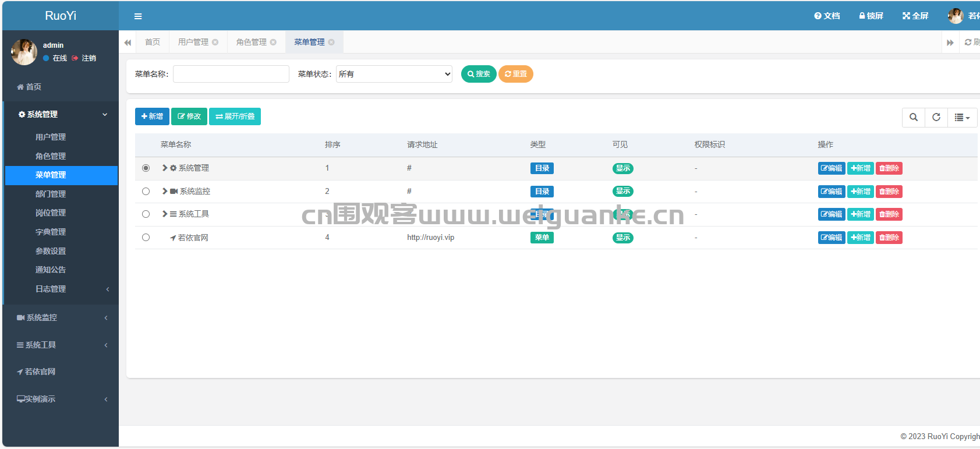
Task: Expand 系统工具 in the sidebar
Action: pos(61,345)
